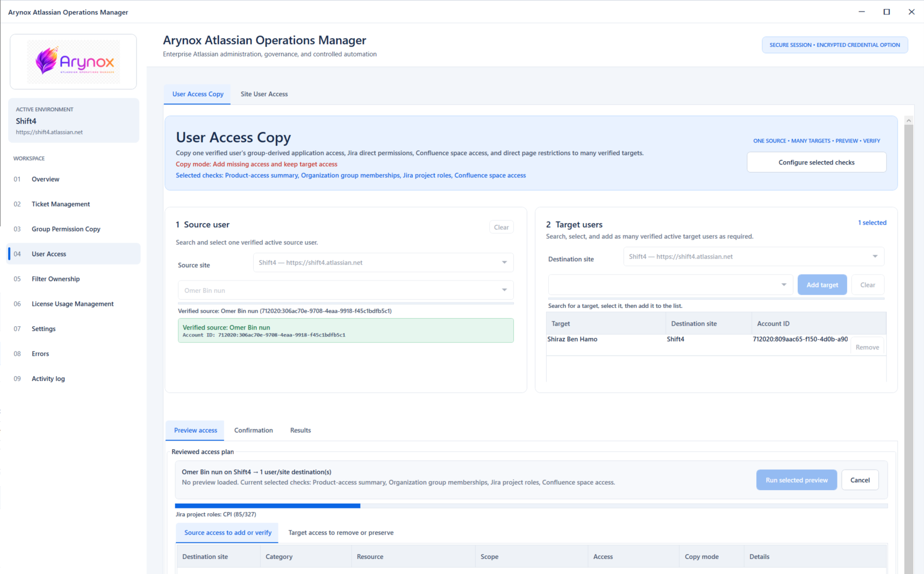Switch to the Results tab

pyautogui.click(x=300, y=430)
